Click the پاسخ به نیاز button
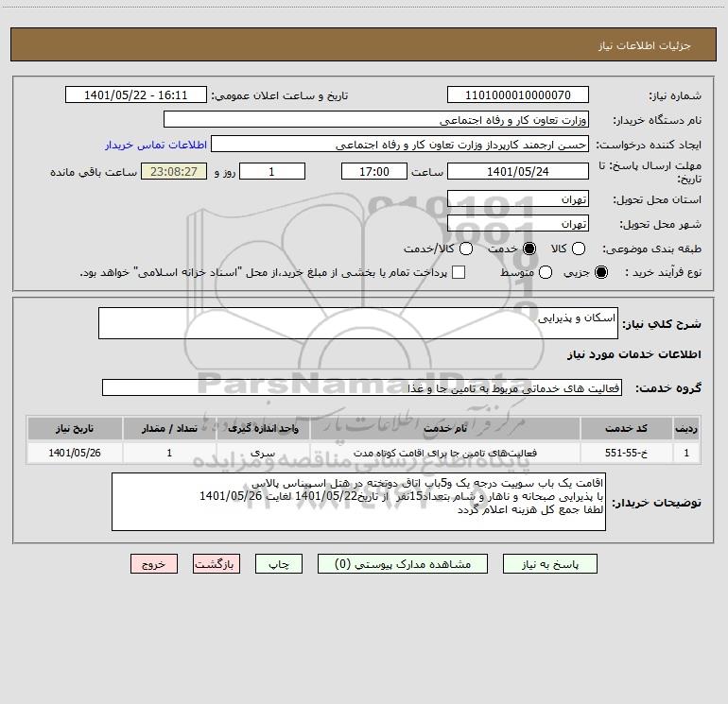The width and height of the screenshot is (728, 704). click(550, 564)
